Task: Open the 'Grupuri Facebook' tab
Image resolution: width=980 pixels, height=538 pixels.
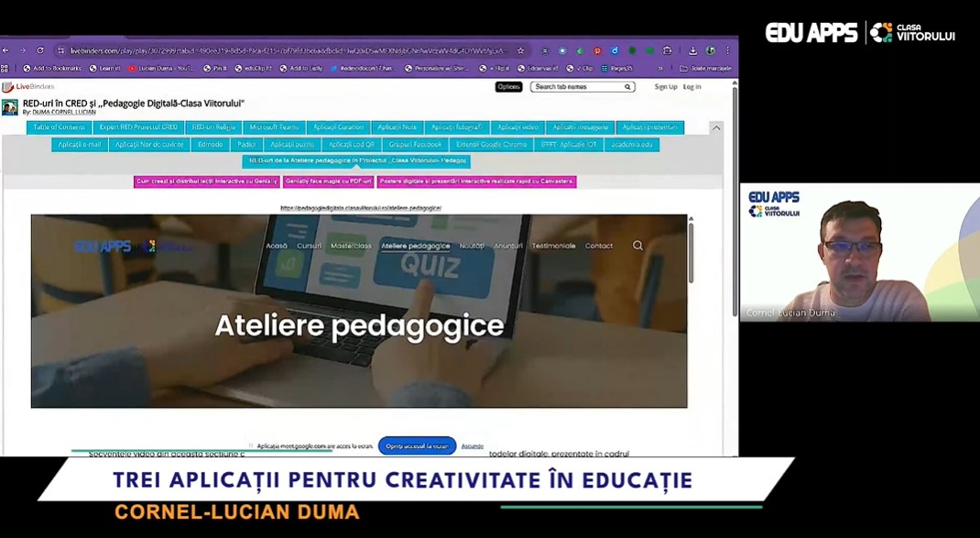Action: click(x=415, y=145)
